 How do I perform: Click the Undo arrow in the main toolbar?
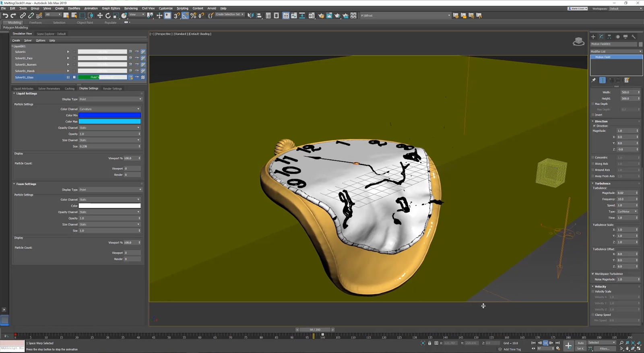pyautogui.click(x=5, y=16)
